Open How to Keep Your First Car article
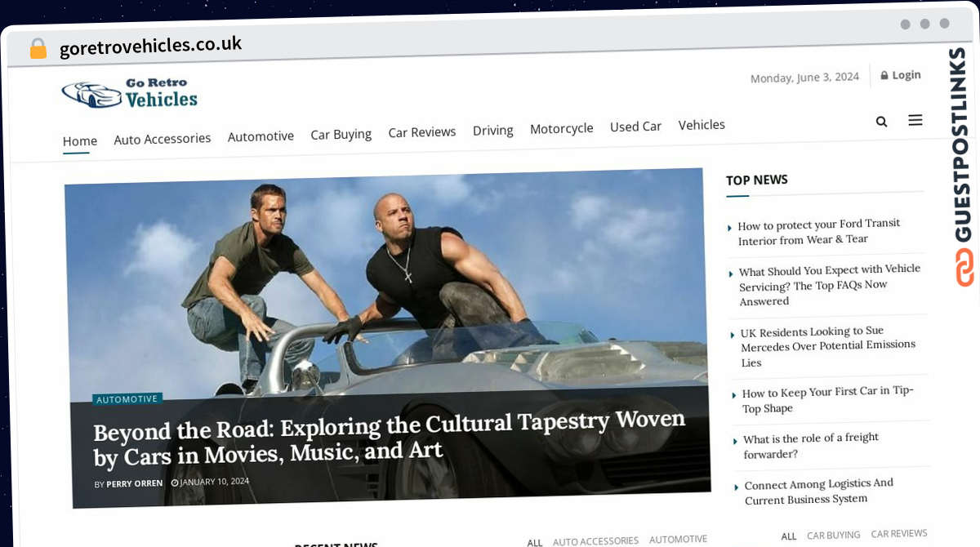 [x=827, y=399]
